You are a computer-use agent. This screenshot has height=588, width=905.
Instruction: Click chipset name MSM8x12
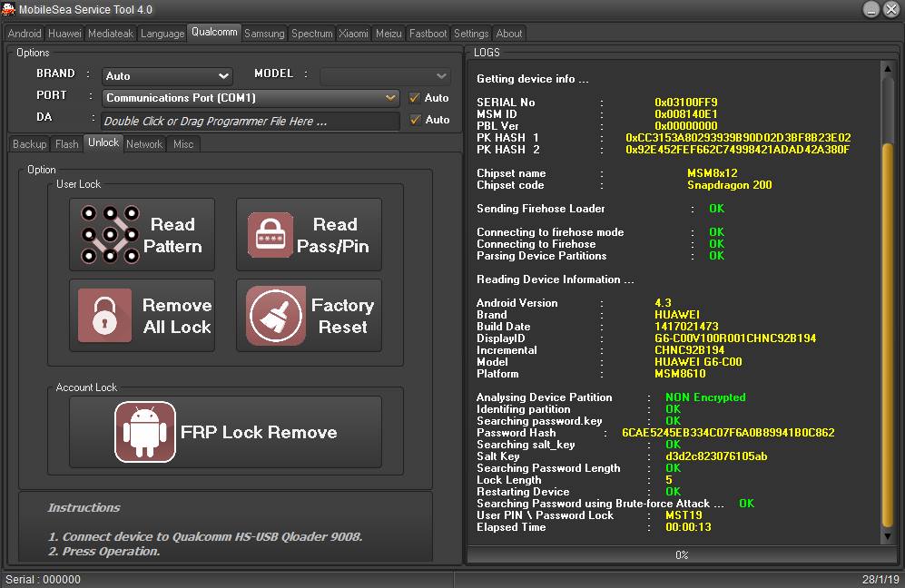pyautogui.click(x=713, y=173)
